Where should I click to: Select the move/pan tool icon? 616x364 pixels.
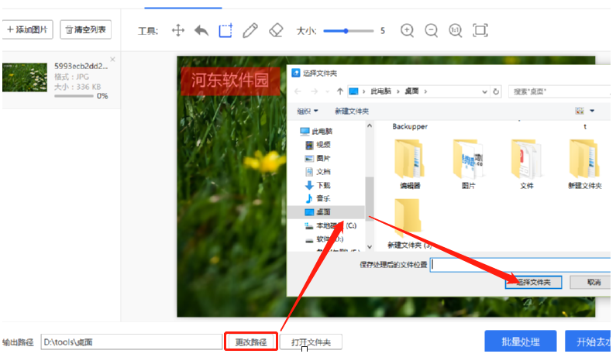pyautogui.click(x=177, y=31)
